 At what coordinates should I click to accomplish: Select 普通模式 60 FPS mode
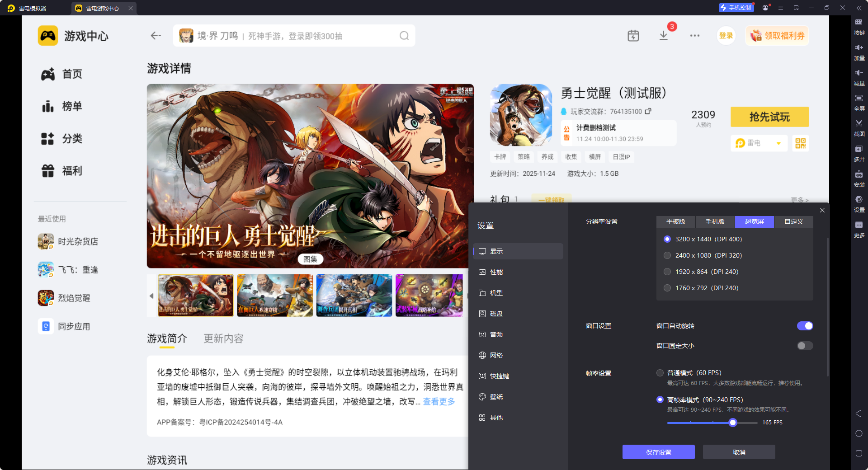pos(660,373)
